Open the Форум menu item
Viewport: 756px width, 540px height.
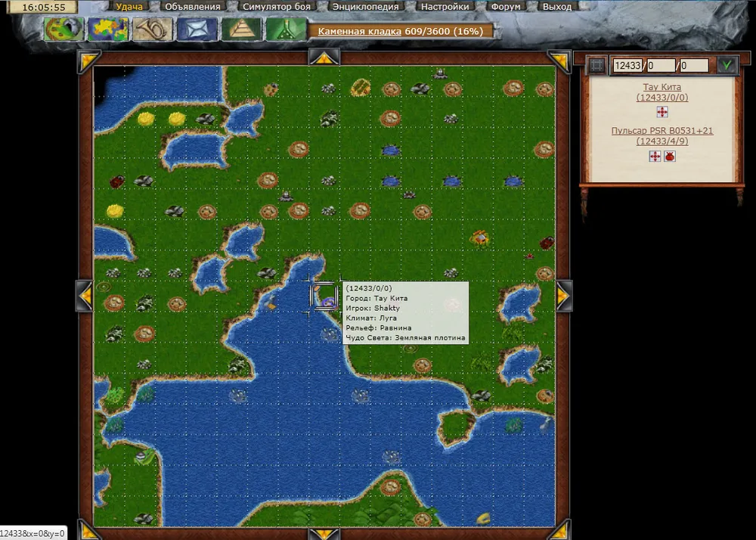[506, 7]
